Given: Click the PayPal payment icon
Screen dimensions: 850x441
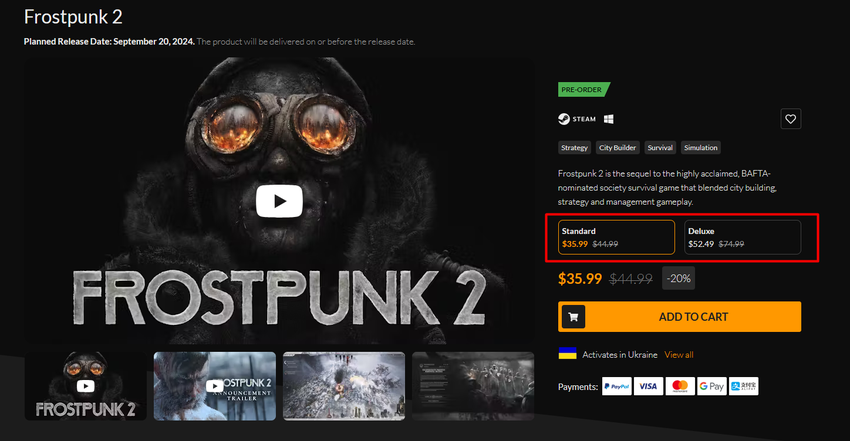Looking at the screenshot, I should [x=616, y=386].
